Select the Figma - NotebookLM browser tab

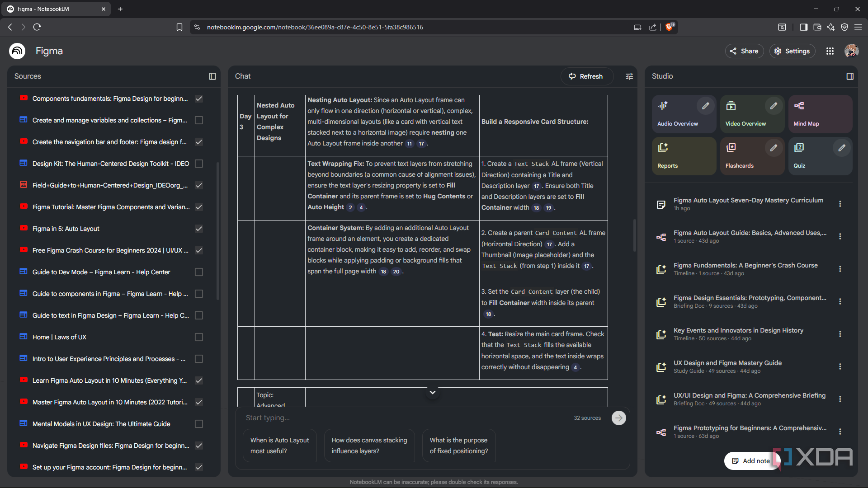coord(57,9)
